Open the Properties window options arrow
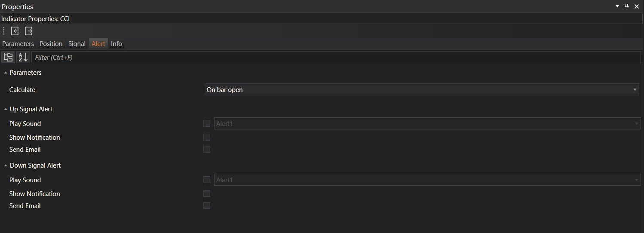 (x=617, y=6)
